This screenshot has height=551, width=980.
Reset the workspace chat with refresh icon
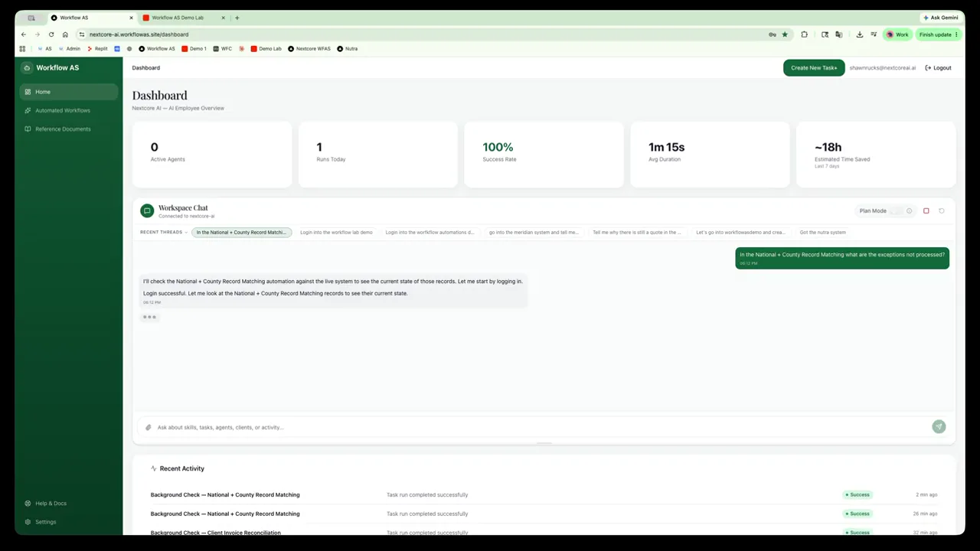(942, 211)
